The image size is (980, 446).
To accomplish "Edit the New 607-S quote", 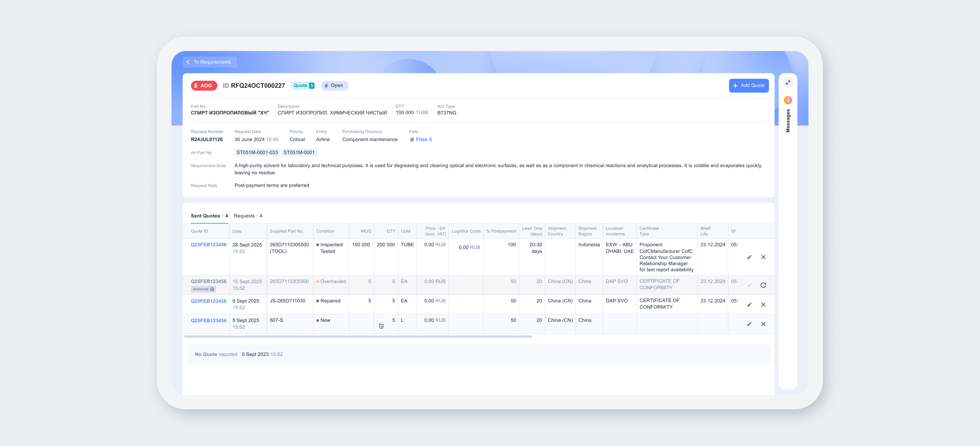I will [x=749, y=324].
